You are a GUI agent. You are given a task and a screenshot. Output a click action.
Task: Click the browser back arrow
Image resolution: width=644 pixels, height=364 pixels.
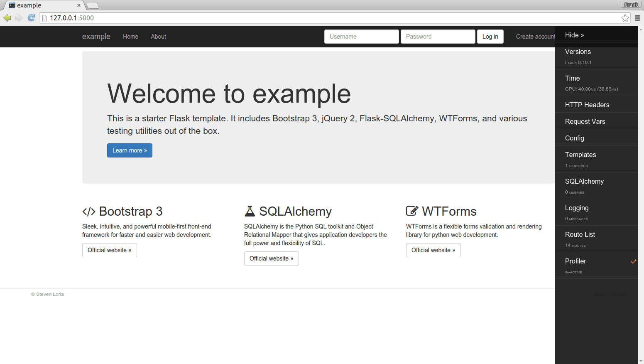click(x=7, y=18)
